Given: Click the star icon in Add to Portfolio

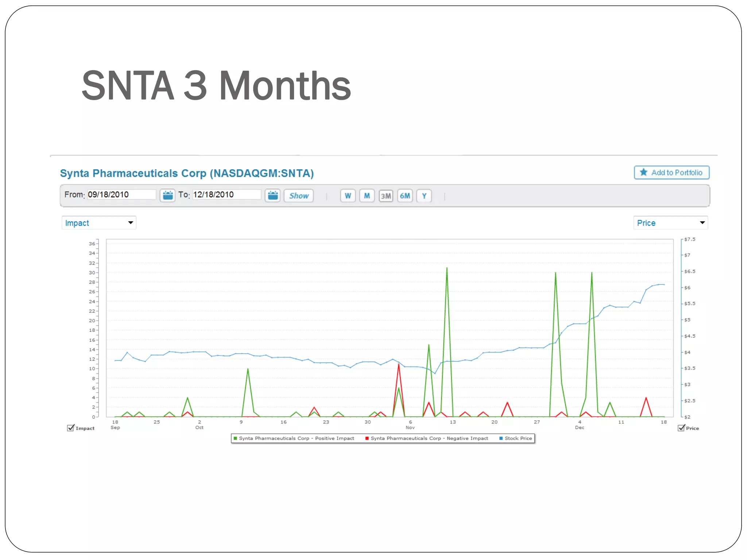Looking at the screenshot, I should pyautogui.click(x=643, y=172).
